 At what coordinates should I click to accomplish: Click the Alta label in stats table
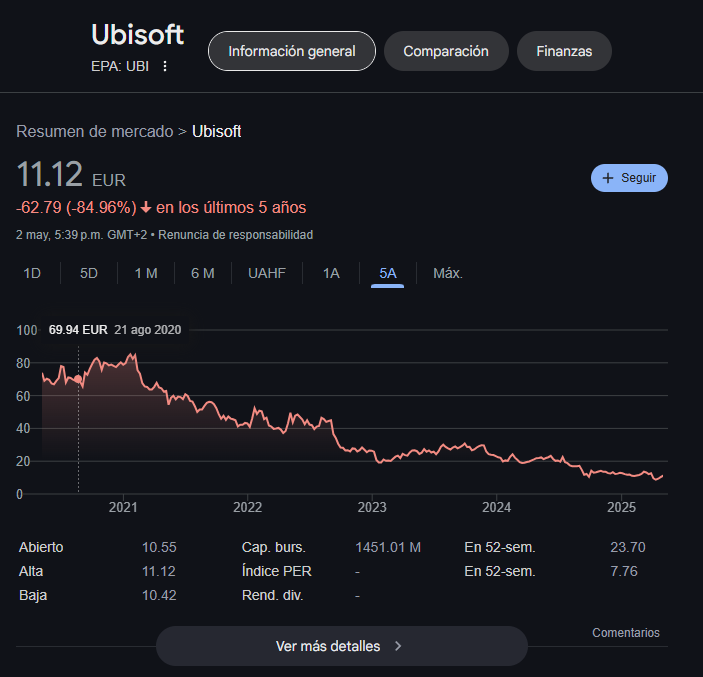point(31,571)
